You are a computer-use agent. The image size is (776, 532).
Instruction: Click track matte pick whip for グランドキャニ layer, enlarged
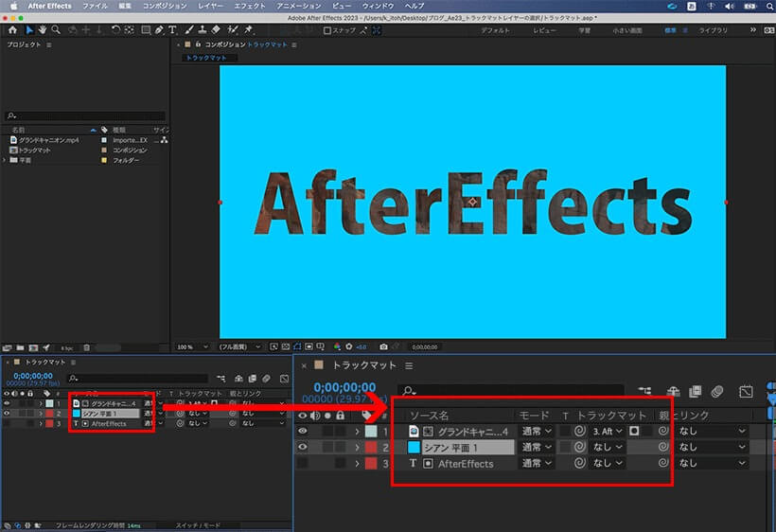pos(580,431)
